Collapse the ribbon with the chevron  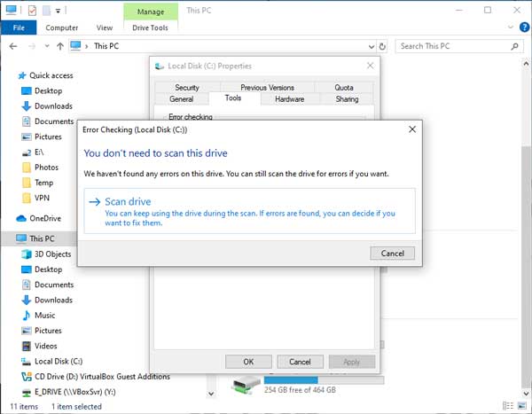tap(511, 27)
